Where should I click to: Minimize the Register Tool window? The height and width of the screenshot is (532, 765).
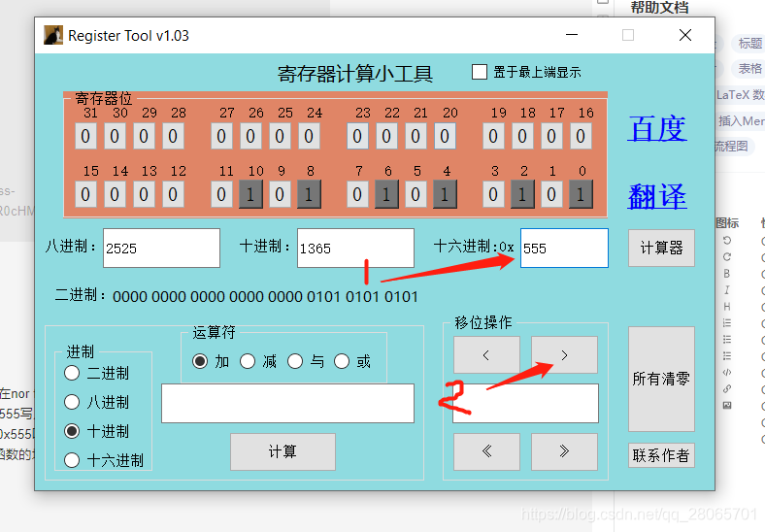[x=572, y=35]
